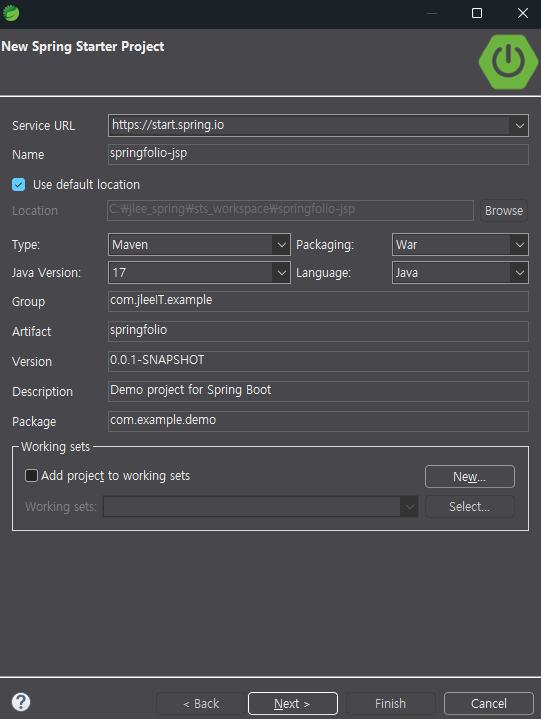Click the Browse location button
This screenshot has width=541, height=719.
click(x=504, y=210)
